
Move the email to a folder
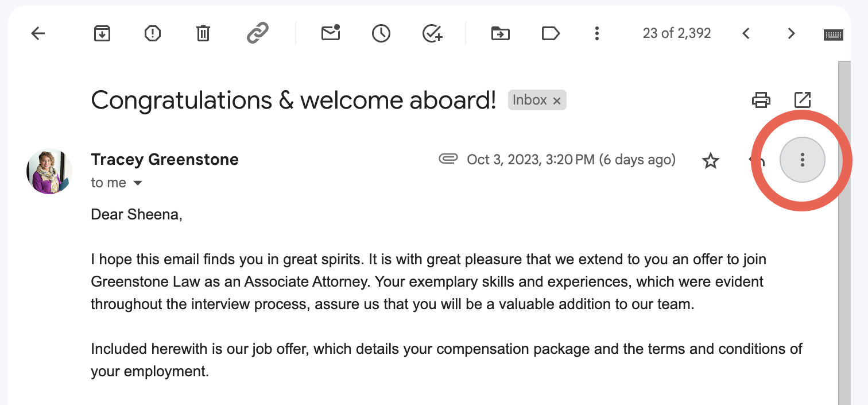click(500, 33)
